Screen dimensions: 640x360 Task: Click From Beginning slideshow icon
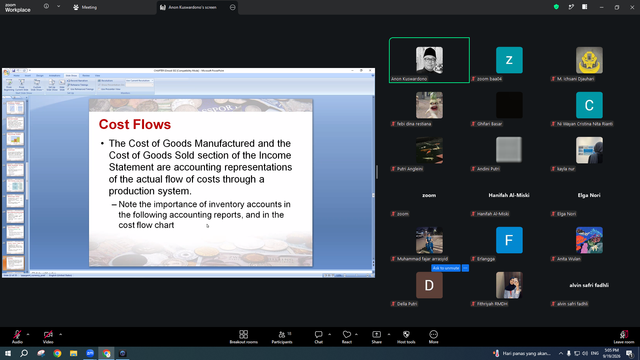point(9,84)
